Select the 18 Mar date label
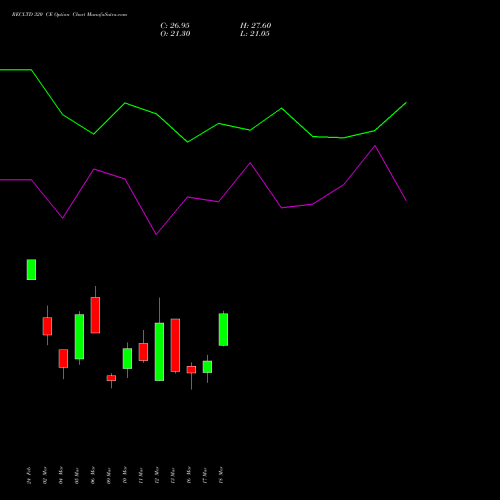This screenshot has height=500, width=500. point(221,475)
